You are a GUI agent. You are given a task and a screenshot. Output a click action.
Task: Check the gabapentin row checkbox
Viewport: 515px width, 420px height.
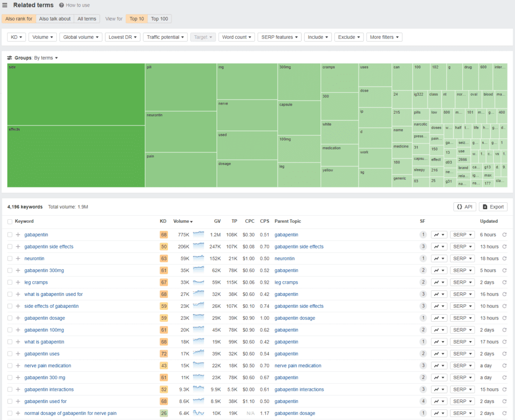pyautogui.click(x=10, y=235)
